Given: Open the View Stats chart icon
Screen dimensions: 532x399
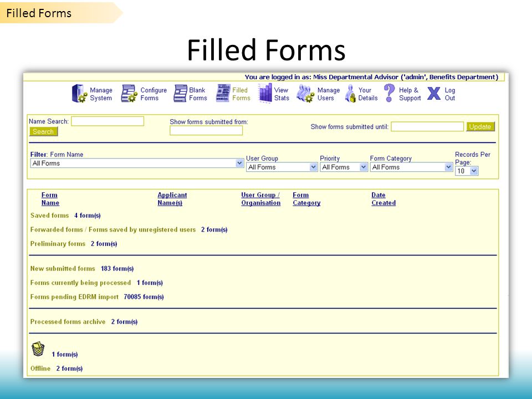Looking at the screenshot, I should 265,93.
